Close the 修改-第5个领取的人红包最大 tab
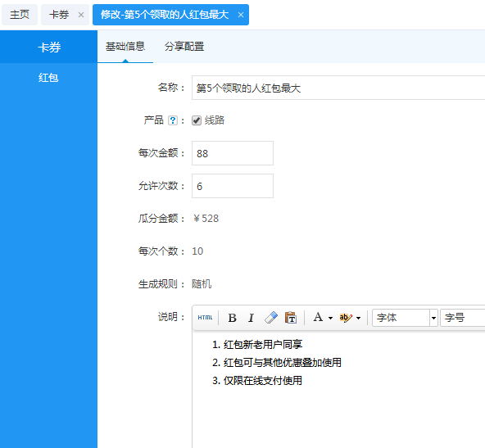This screenshot has height=448, width=485. pyautogui.click(x=241, y=15)
